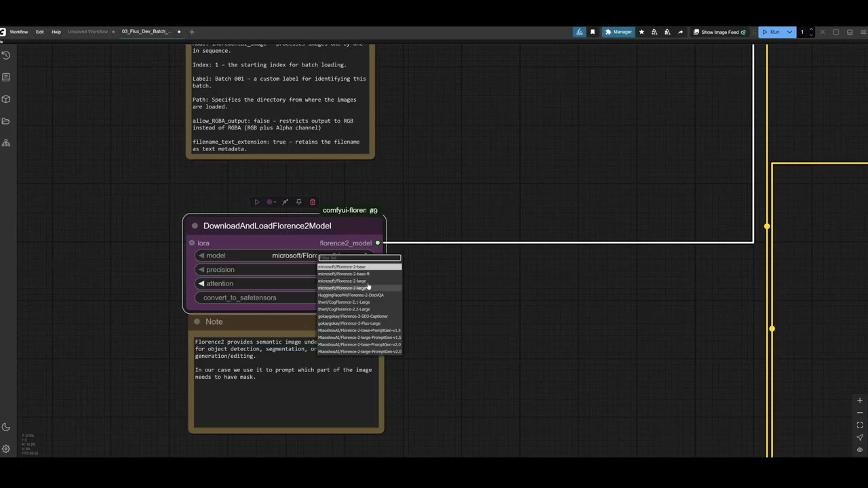The image size is (868, 488).
Task: Click the lora input socket
Action: point(192,243)
